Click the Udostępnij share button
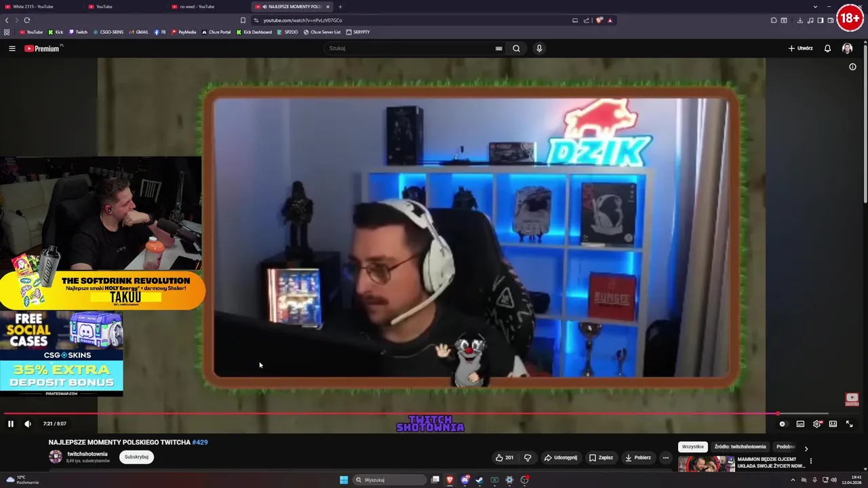Viewport: 868px width, 488px height. click(x=560, y=457)
